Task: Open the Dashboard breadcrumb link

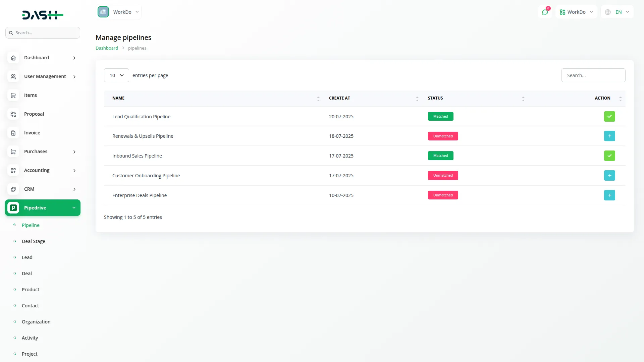Action: tap(106, 48)
